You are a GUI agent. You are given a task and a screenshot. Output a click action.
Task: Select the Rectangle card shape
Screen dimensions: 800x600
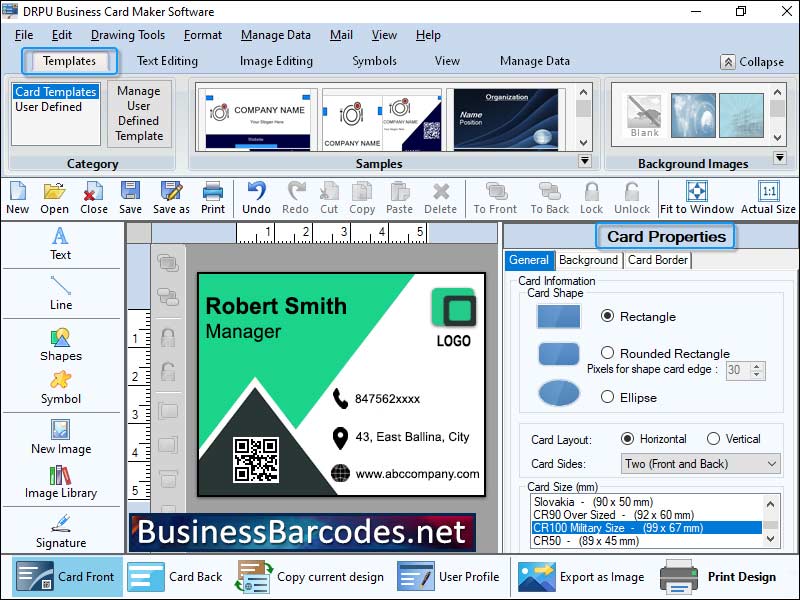(610, 316)
